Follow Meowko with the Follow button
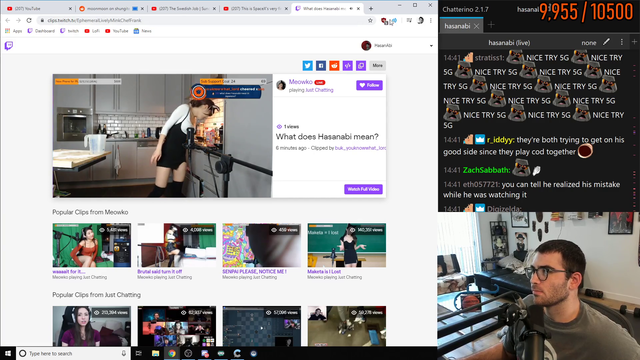This screenshot has width=640, height=360. pyautogui.click(x=369, y=85)
